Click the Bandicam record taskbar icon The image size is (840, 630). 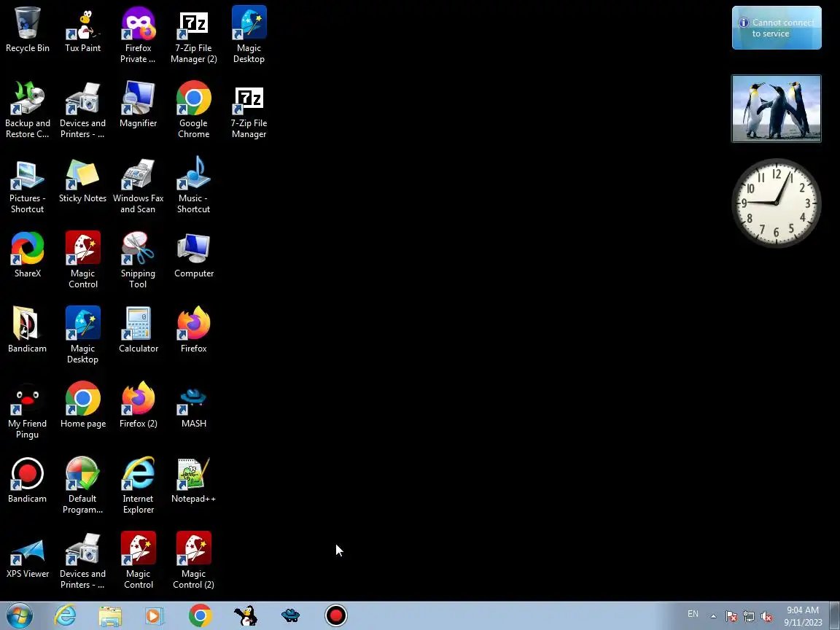tap(336, 615)
